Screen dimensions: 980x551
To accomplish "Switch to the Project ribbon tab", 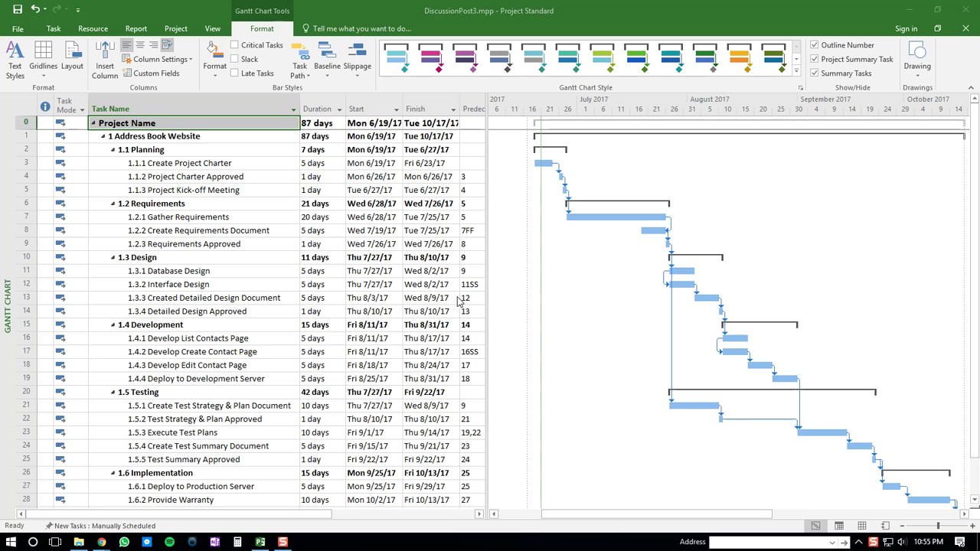I will point(175,28).
